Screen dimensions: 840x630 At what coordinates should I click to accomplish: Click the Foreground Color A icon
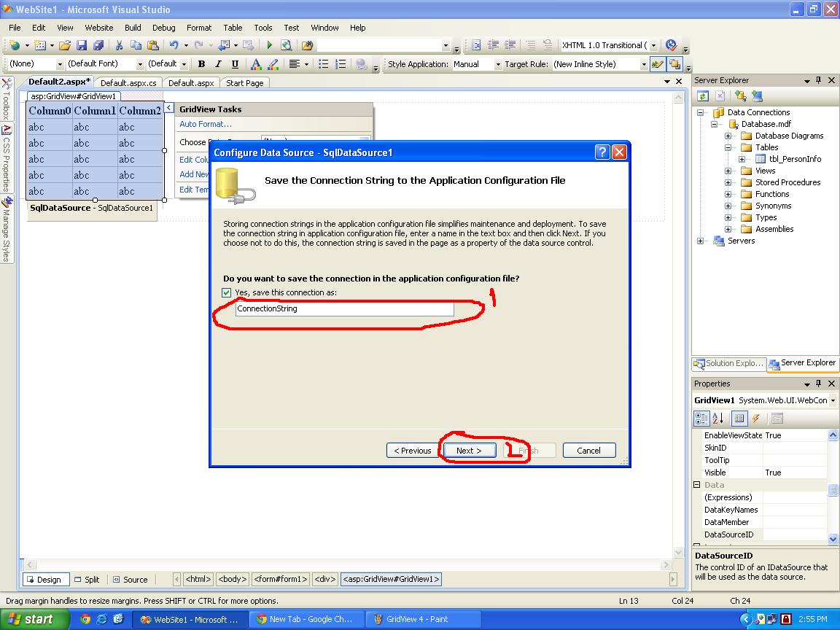click(x=256, y=64)
